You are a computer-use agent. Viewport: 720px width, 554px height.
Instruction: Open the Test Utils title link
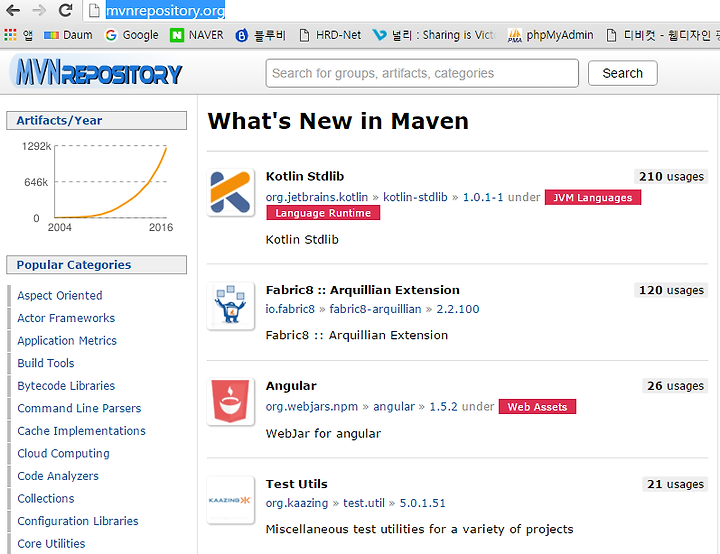pos(297,484)
